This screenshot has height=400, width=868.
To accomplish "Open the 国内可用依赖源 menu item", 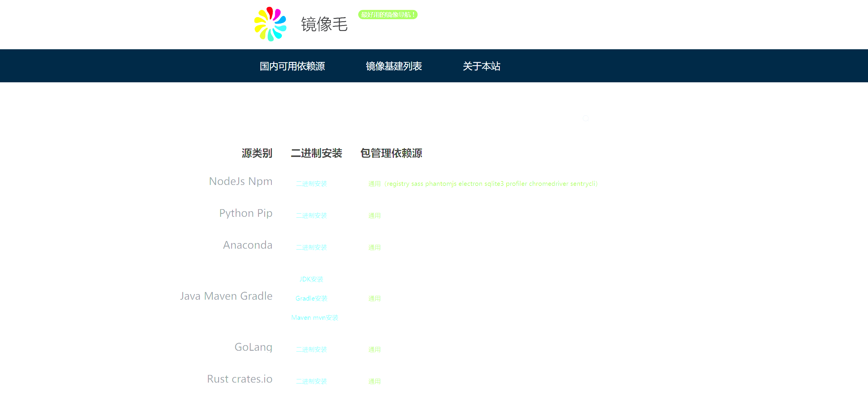I will coord(292,66).
